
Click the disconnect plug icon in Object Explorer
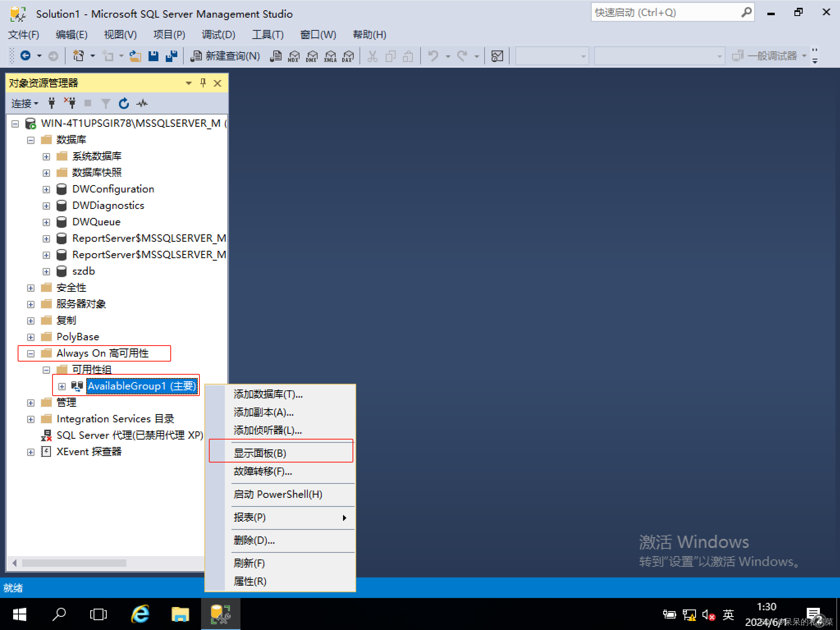(x=70, y=103)
